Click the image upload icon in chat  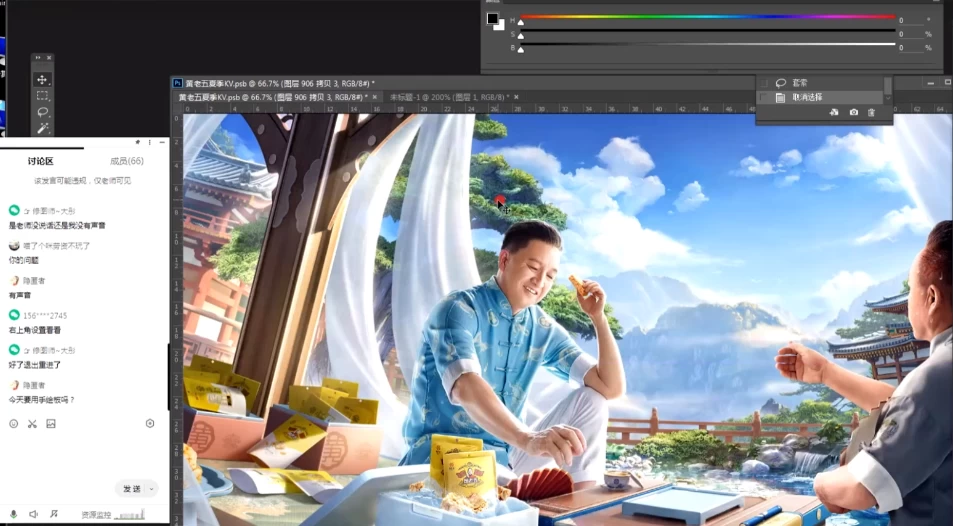51,424
